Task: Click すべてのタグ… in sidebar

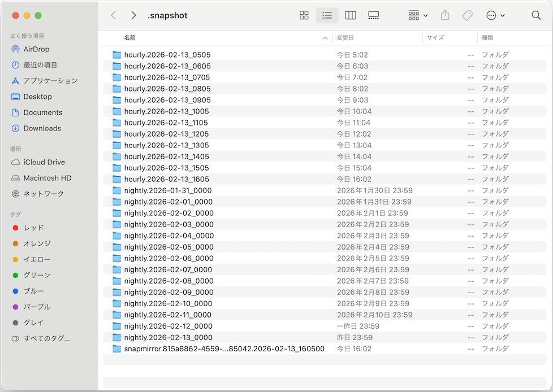Action: point(46,338)
